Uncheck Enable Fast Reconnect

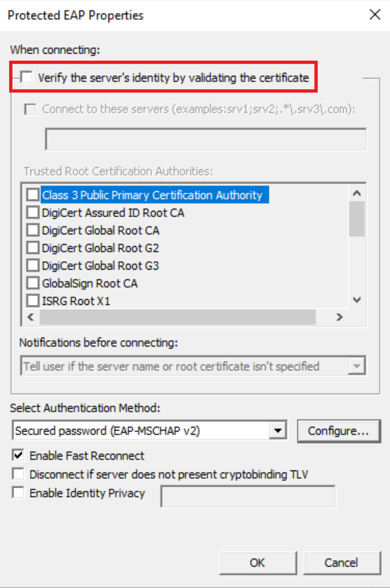tap(18, 455)
